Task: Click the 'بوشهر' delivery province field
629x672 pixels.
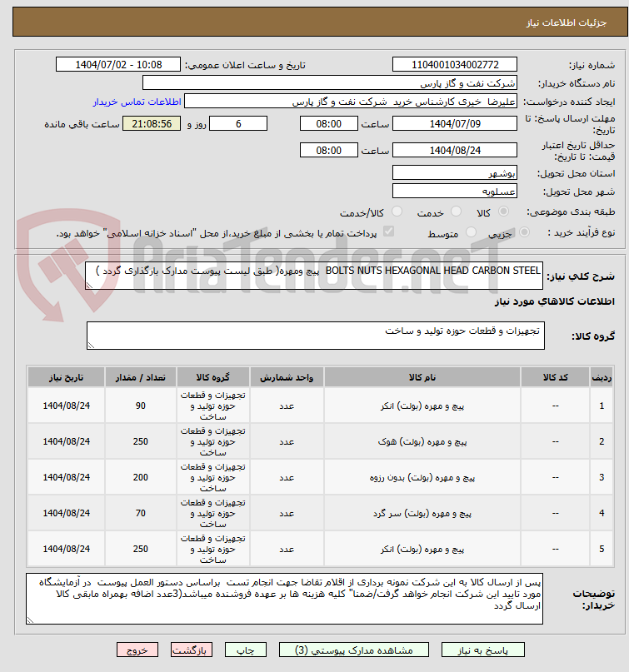Action: [454, 173]
